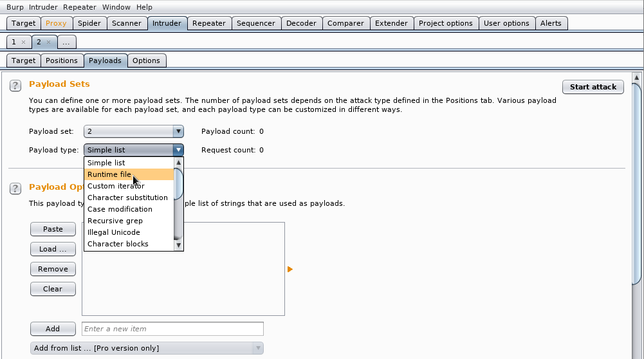Switch to the Sequencer tab

coord(256,23)
